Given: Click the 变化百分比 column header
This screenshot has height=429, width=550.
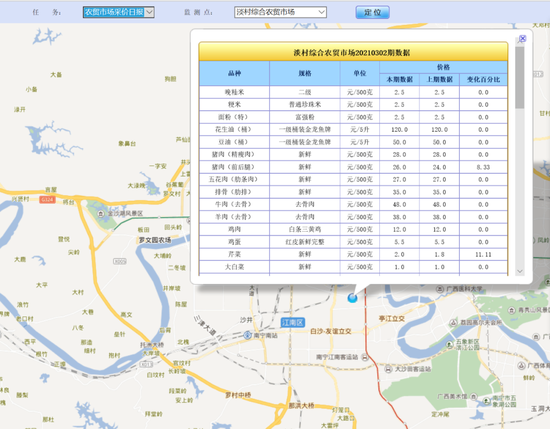Looking at the screenshot, I should pyautogui.click(x=483, y=80).
